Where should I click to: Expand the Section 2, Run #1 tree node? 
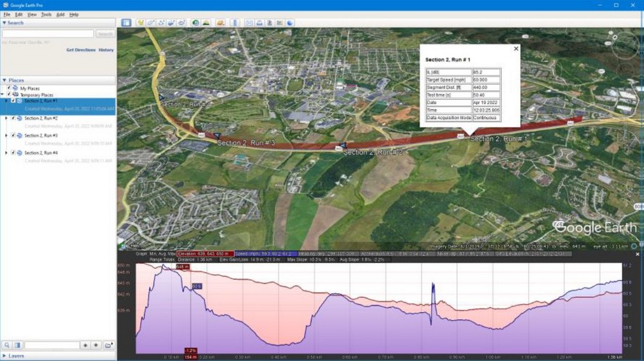tap(6, 100)
